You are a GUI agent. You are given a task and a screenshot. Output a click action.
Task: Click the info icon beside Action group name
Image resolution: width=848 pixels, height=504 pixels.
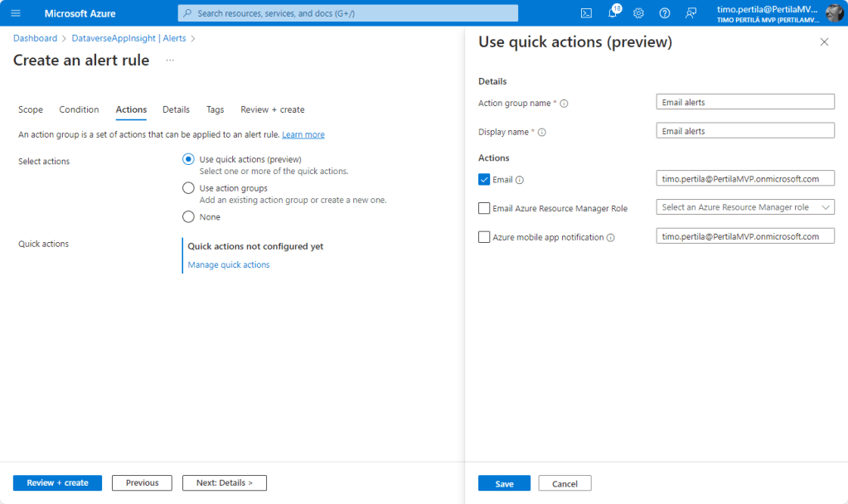[565, 104]
